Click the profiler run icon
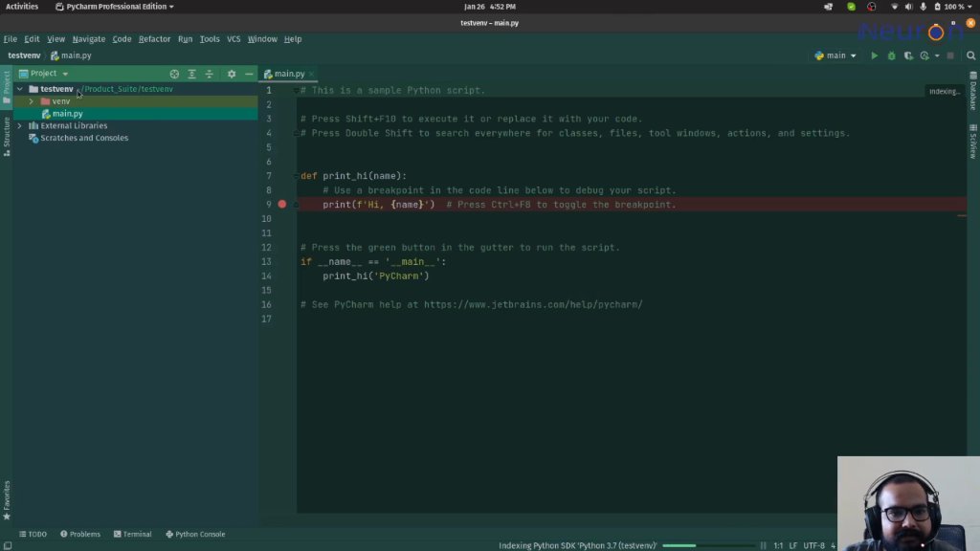This screenshot has width=980, height=551. click(925, 55)
